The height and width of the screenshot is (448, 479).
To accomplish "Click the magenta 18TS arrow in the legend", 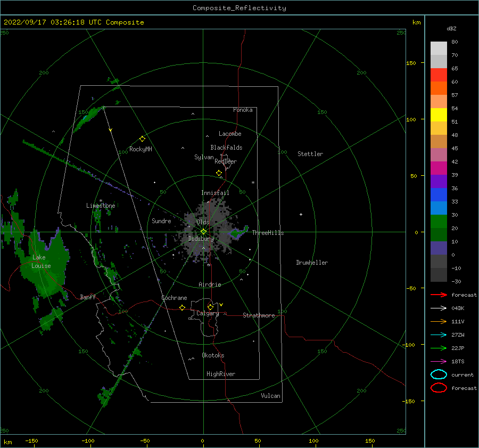I will pyautogui.click(x=439, y=362).
